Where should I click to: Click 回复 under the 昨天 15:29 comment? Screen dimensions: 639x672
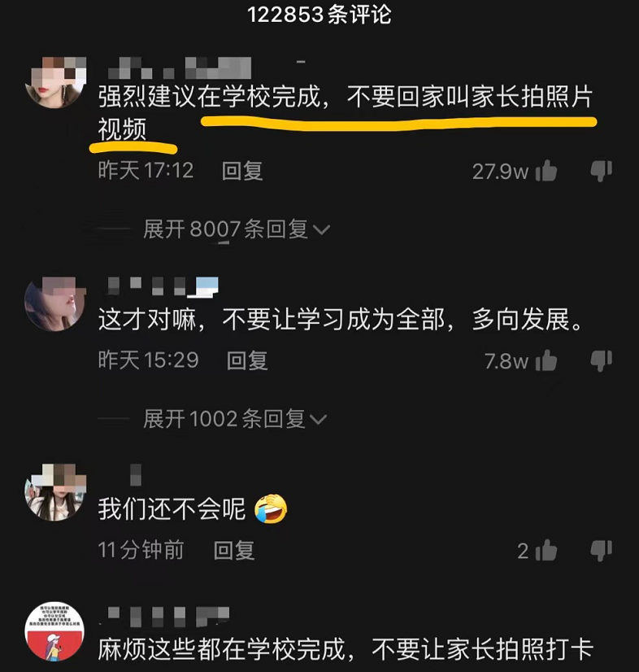point(247,360)
